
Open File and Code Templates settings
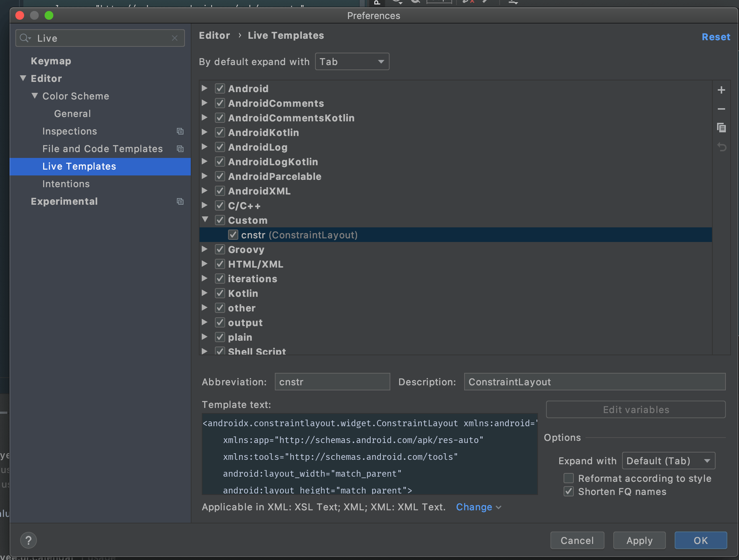(x=102, y=149)
